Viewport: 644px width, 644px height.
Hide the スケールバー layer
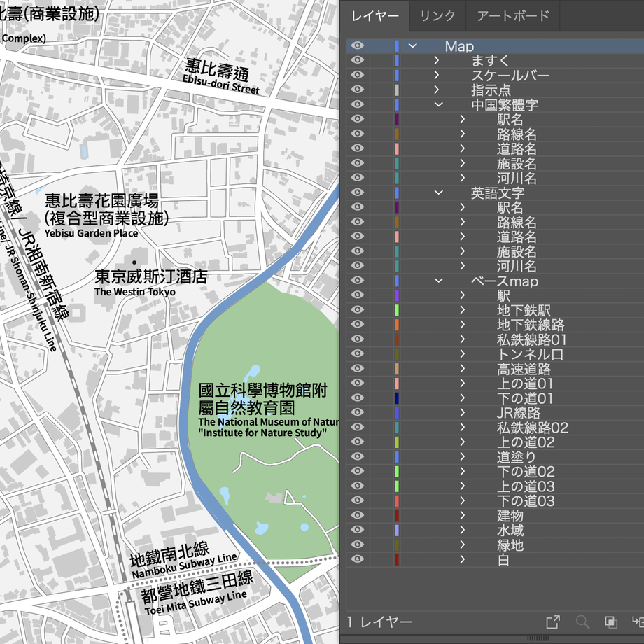pos(357,75)
